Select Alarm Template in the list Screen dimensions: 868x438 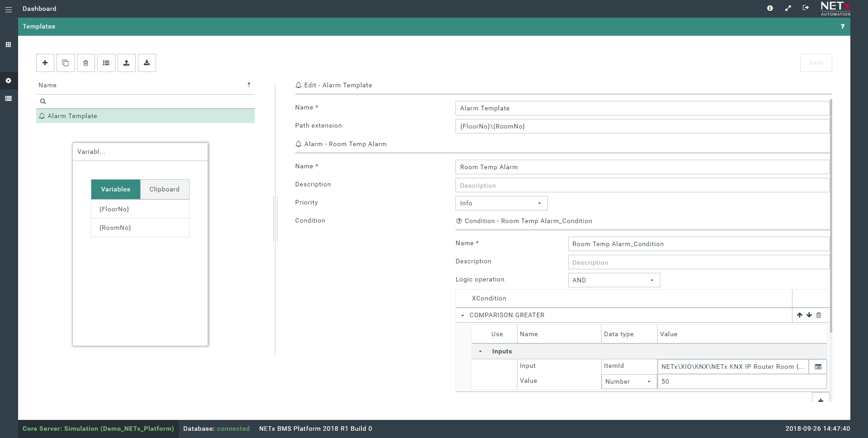(x=145, y=116)
